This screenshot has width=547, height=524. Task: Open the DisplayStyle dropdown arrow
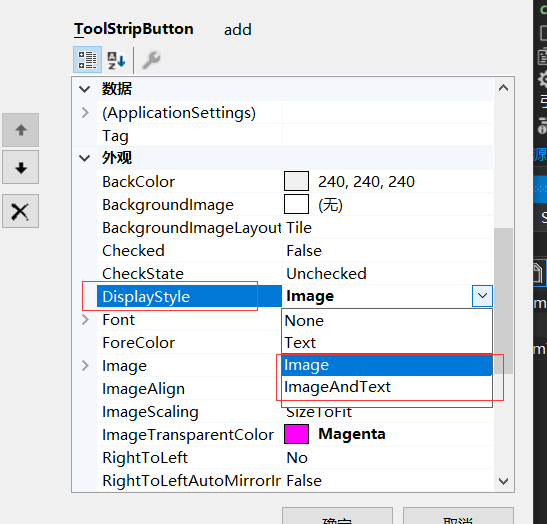[482, 296]
